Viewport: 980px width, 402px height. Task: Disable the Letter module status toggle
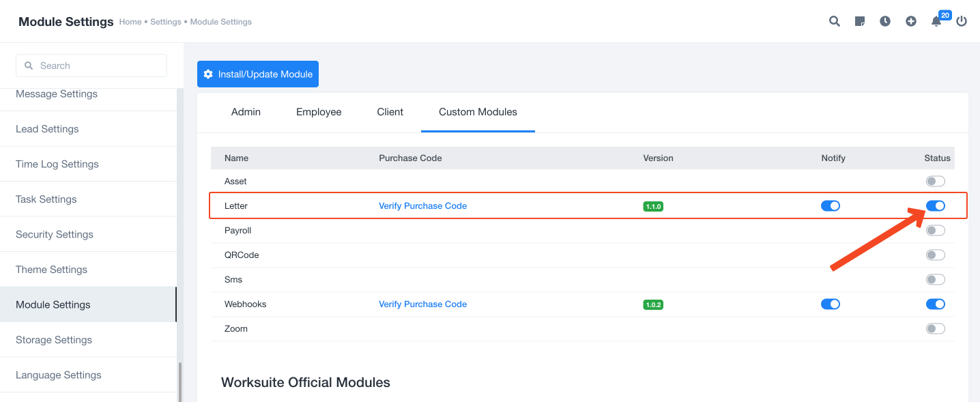coord(936,205)
